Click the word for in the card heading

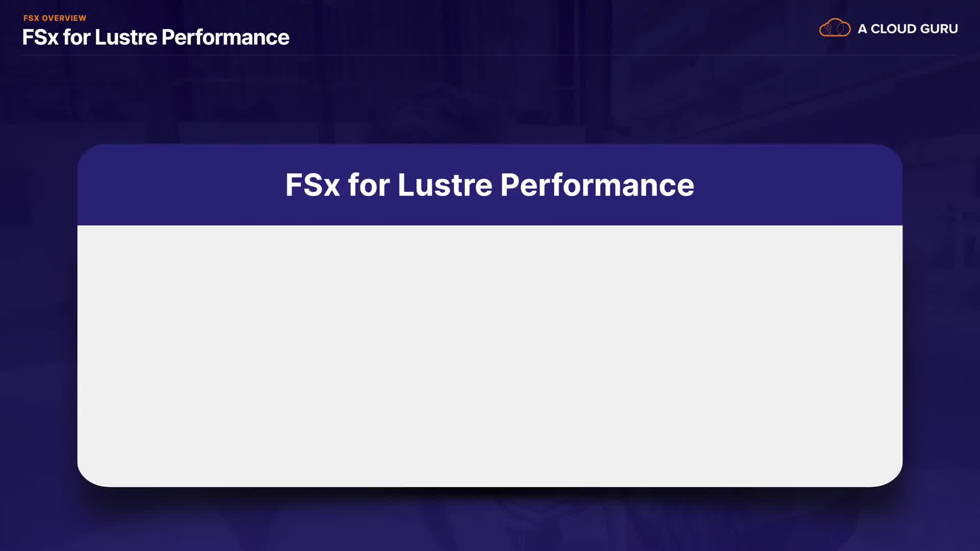click(x=369, y=185)
